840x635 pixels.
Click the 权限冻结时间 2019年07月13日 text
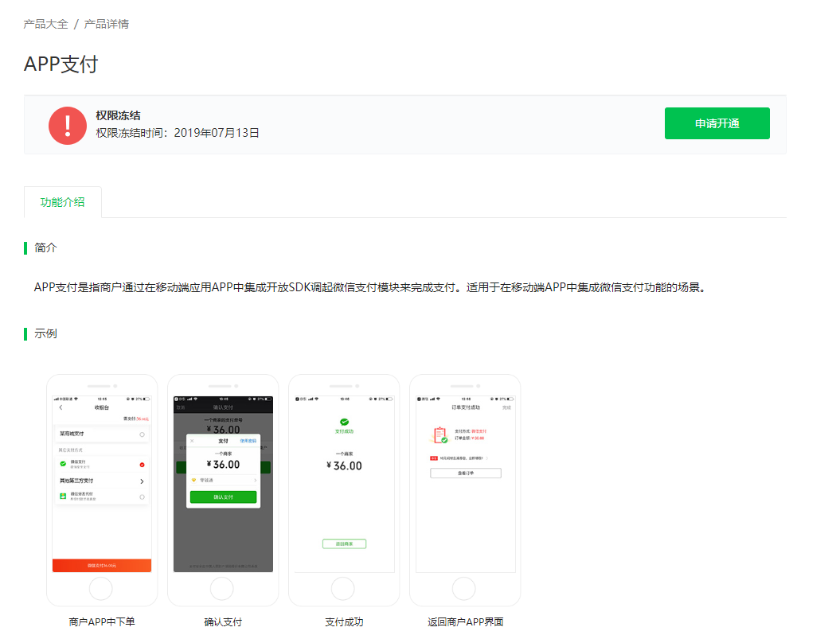[178, 133]
